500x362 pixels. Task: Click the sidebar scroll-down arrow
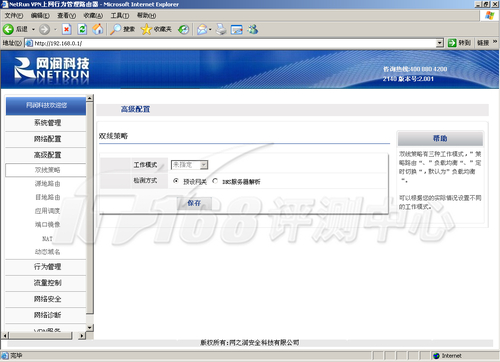coord(90,328)
